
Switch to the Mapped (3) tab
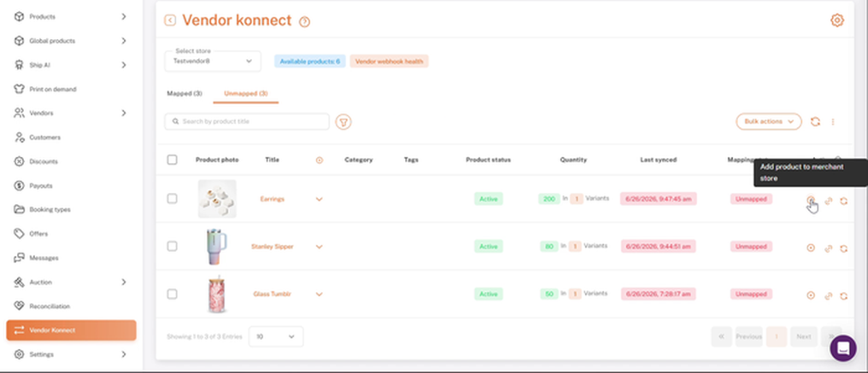(185, 94)
